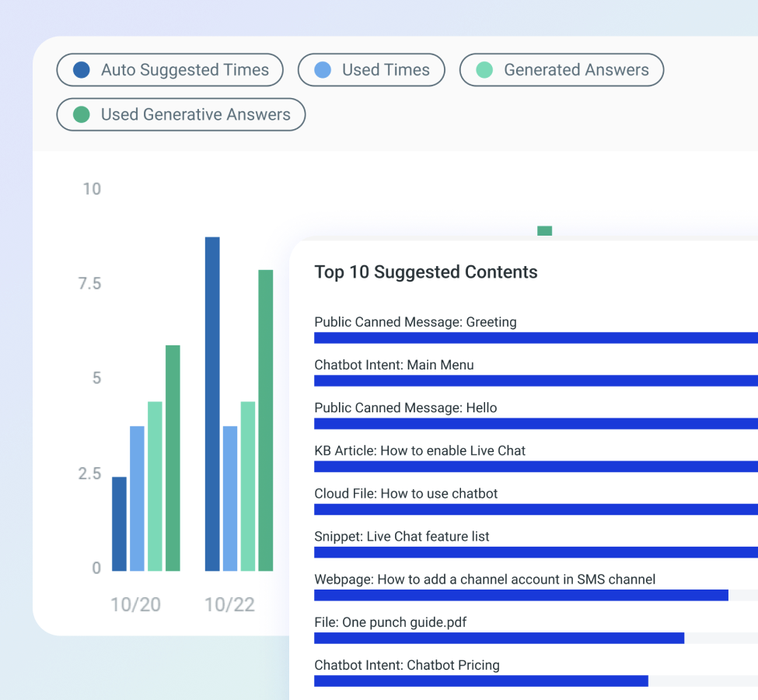Click the bar under Chatbot Intent: Main Menu
This screenshot has width=758, height=700.
point(536,380)
